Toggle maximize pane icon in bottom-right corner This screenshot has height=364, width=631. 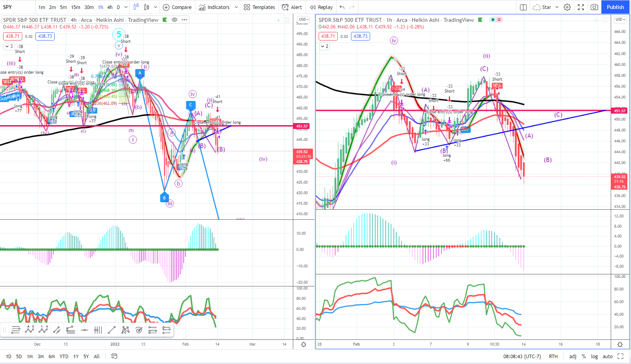tap(620, 356)
